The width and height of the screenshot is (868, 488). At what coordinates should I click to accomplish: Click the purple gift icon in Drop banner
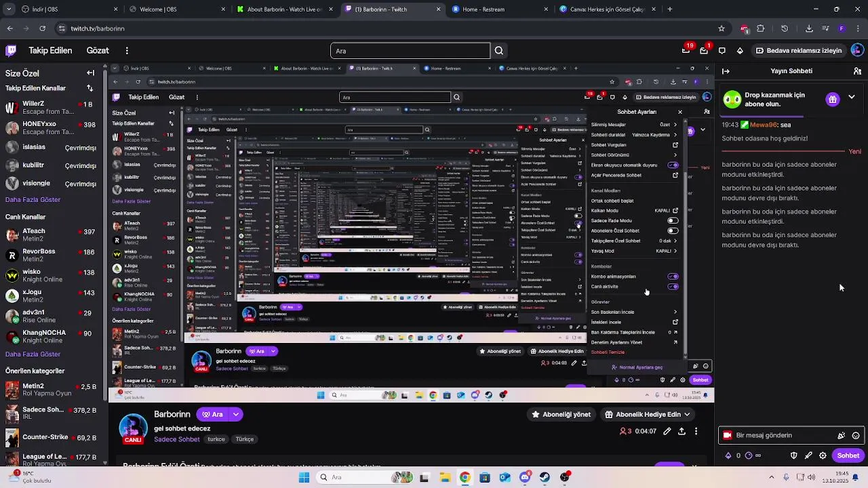(x=833, y=100)
